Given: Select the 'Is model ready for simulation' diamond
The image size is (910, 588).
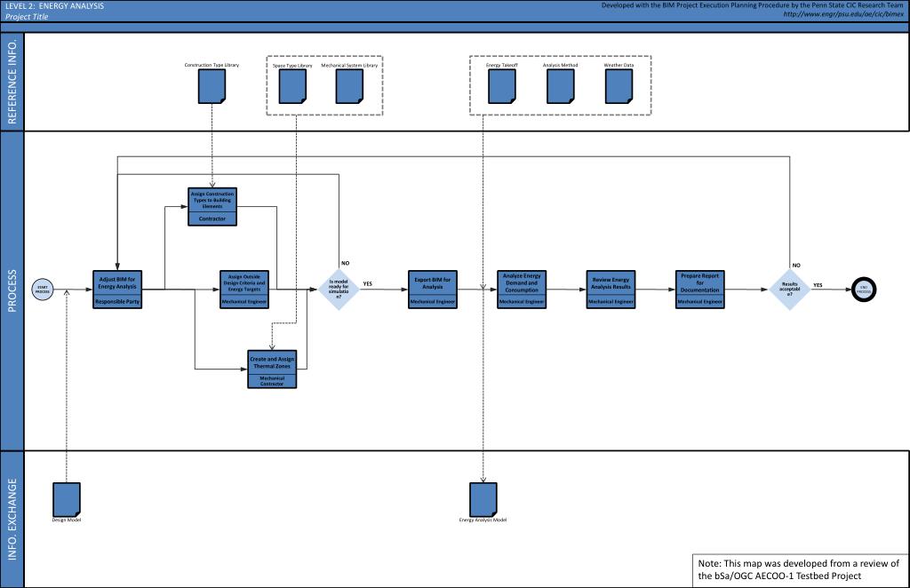Looking at the screenshot, I should tap(339, 290).
